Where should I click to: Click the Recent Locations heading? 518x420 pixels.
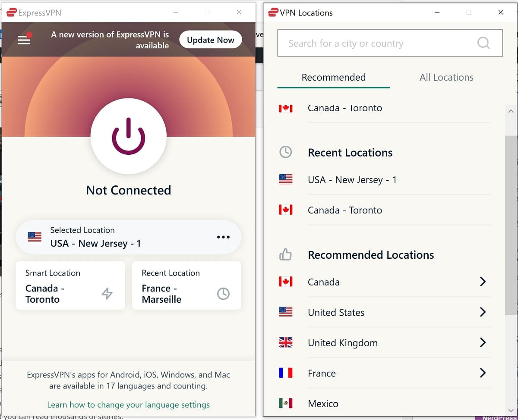tap(350, 153)
